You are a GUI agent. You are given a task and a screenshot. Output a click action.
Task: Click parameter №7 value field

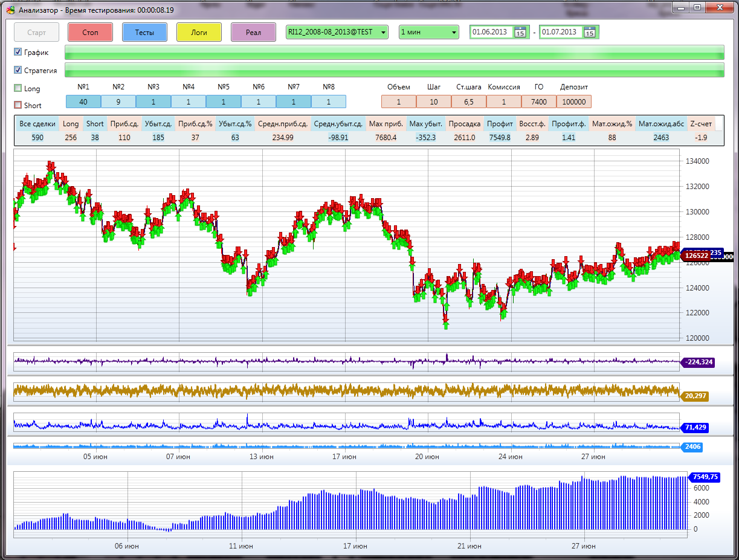pos(294,101)
